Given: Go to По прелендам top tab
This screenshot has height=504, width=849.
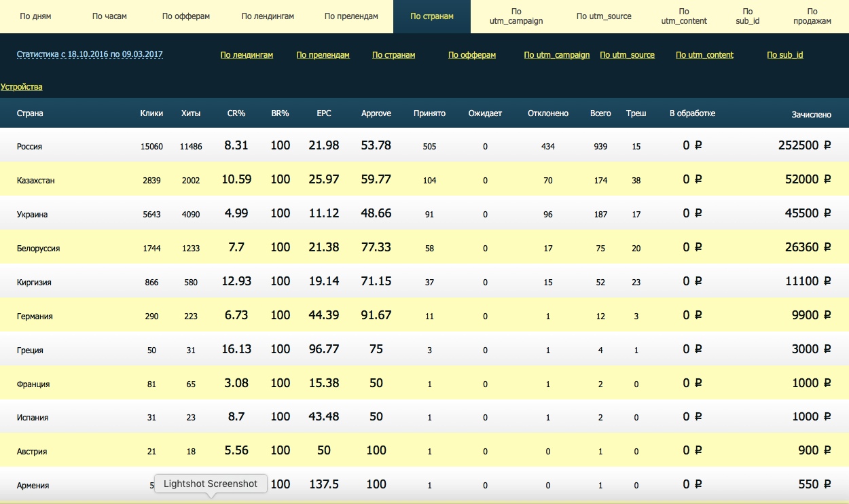Looking at the screenshot, I should coord(351,16).
